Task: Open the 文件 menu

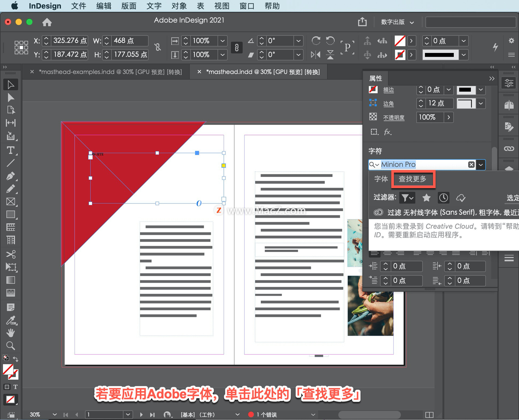Action: (78, 6)
